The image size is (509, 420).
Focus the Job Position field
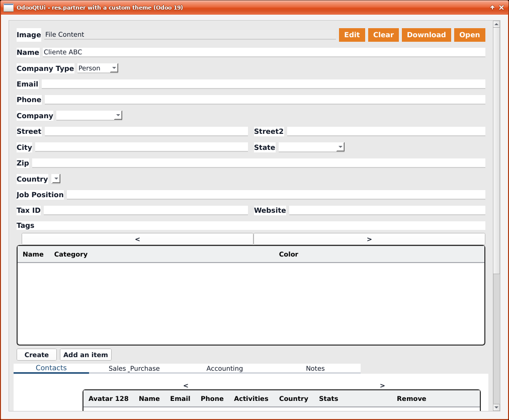pos(276,195)
